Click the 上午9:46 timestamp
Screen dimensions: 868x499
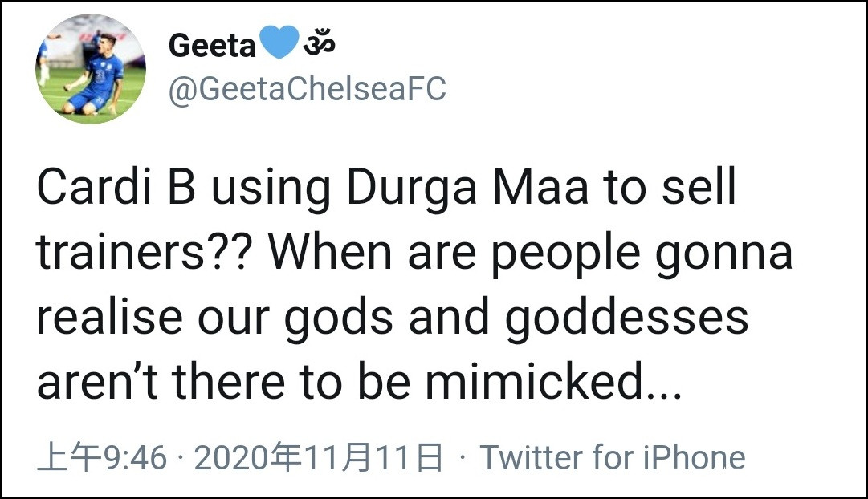click(102, 458)
